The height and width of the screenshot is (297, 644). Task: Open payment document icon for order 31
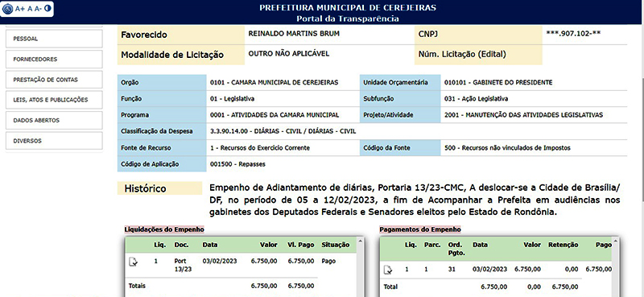tap(388, 270)
